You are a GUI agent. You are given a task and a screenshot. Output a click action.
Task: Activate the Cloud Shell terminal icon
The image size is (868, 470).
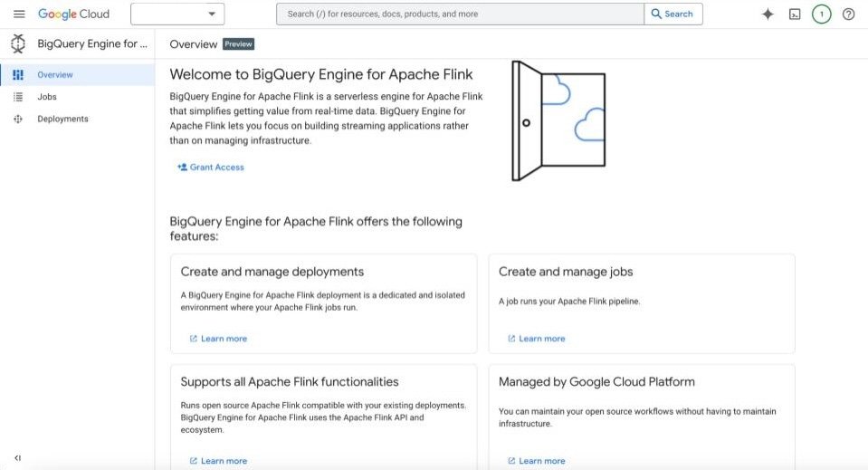[795, 14]
